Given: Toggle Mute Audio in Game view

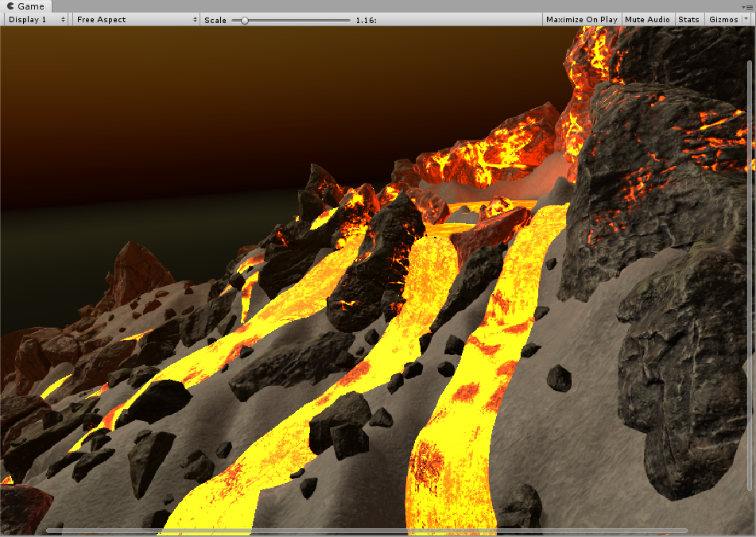Looking at the screenshot, I should 647,20.
